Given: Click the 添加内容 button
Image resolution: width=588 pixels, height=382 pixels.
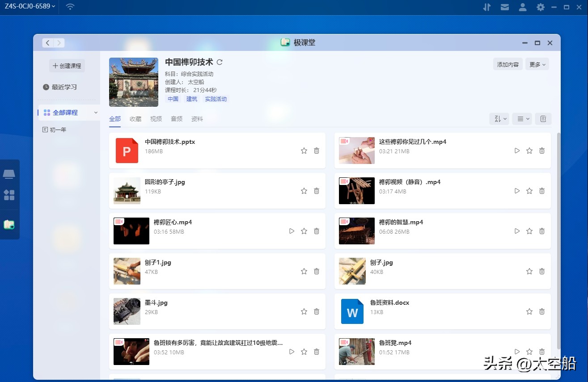Looking at the screenshot, I should (508, 64).
